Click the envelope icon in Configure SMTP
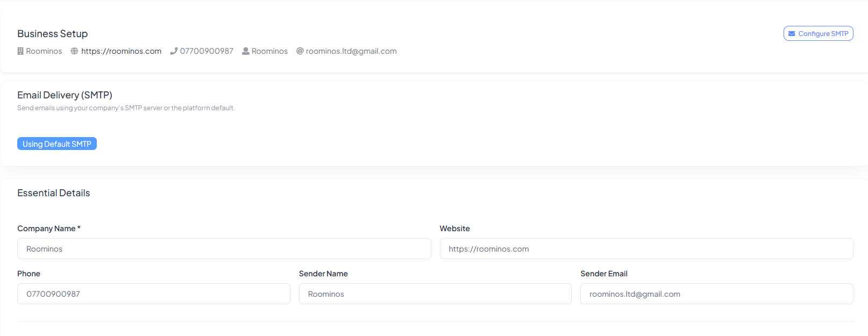 (792, 33)
